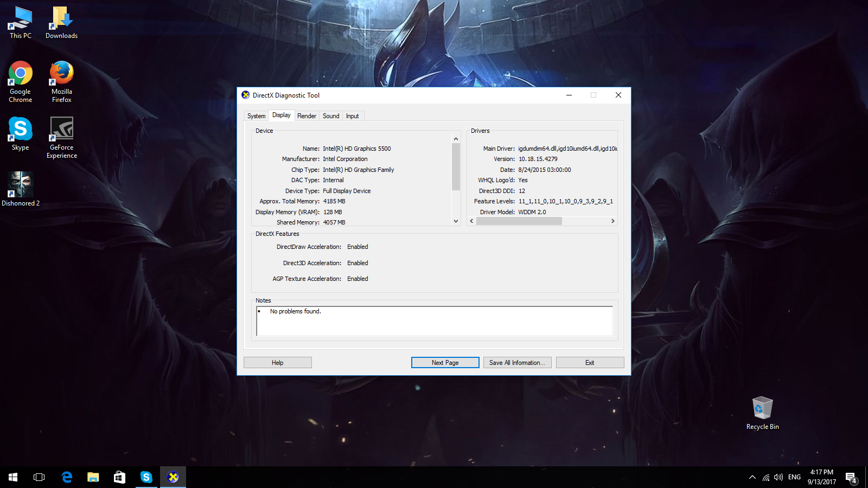Open the This PC desktop icon
Viewport: 868px width, 488px height.
(x=21, y=23)
